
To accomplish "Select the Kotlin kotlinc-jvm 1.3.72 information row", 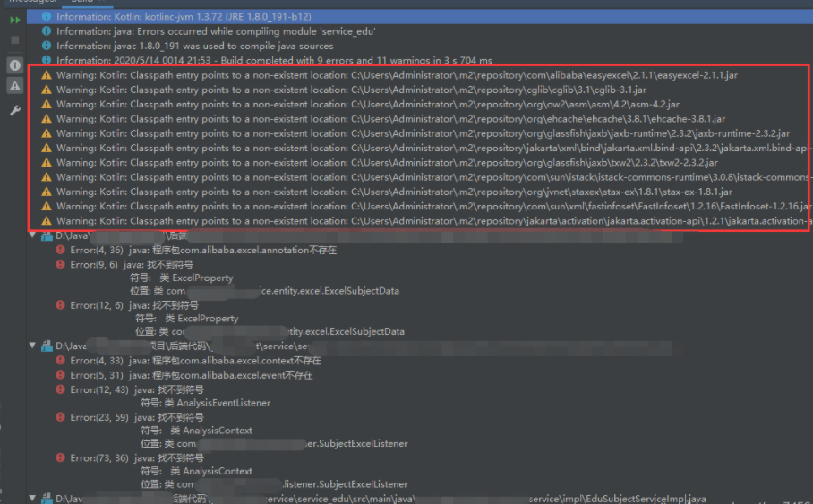I will pos(419,17).
